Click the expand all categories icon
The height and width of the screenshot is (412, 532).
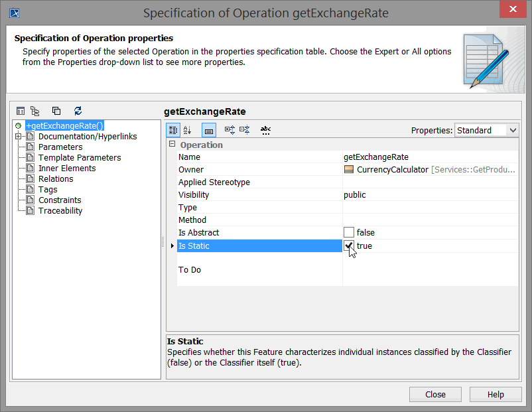click(230, 130)
